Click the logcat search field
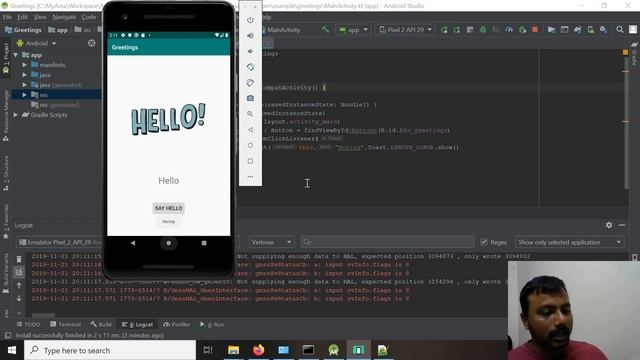 388,242
